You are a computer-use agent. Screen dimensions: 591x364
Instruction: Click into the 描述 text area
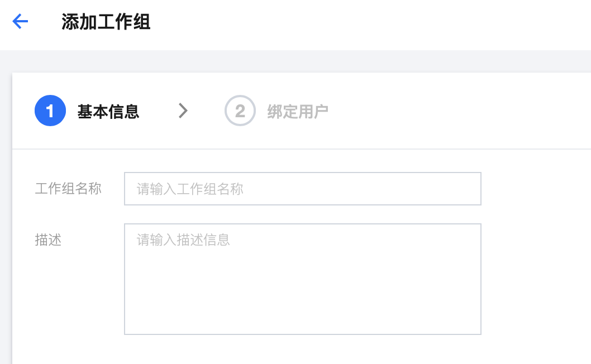pyautogui.click(x=302, y=279)
